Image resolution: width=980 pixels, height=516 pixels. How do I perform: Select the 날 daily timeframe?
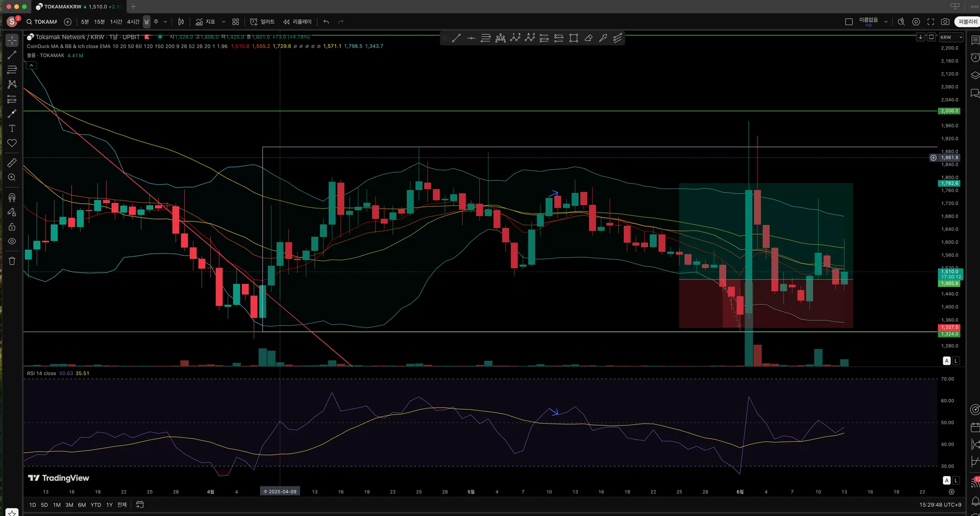(x=146, y=21)
